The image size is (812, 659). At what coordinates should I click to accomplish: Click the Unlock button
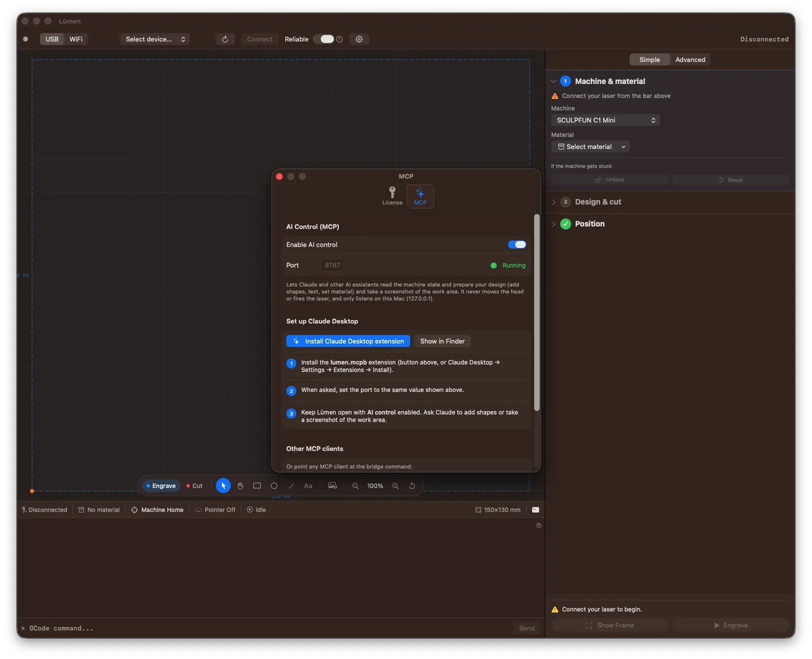point(610,180)
